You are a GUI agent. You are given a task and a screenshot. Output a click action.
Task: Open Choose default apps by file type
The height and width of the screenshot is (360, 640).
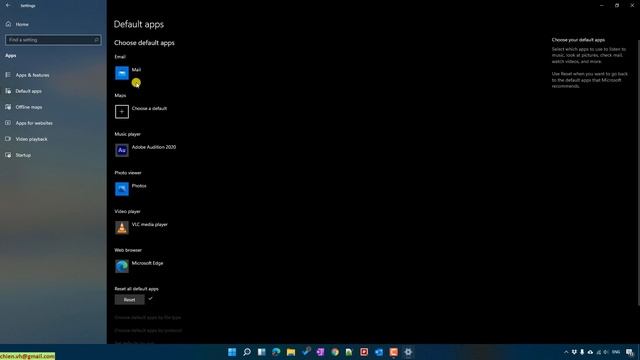(148, 318)
